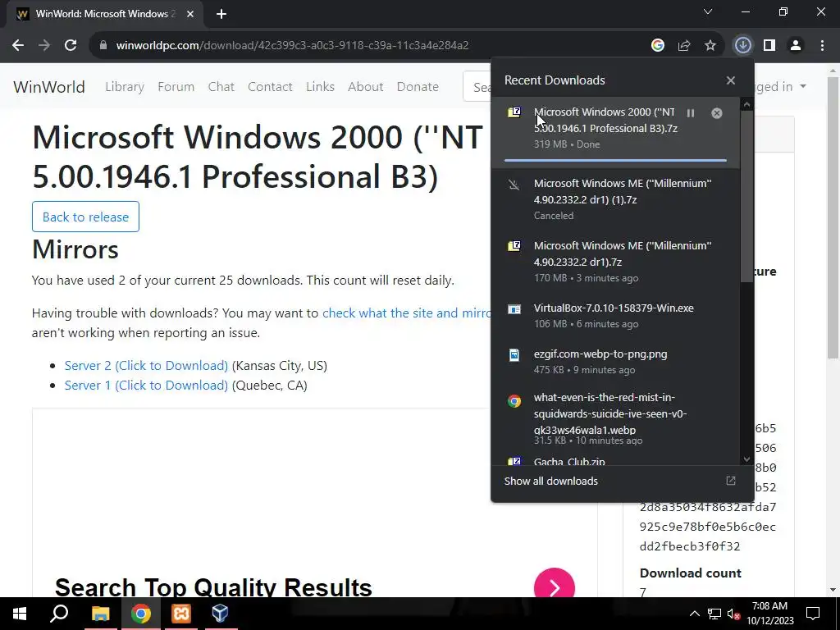Click the page vertical scrollbar thumb
The image size is (840, 630).
pos(833,217)
